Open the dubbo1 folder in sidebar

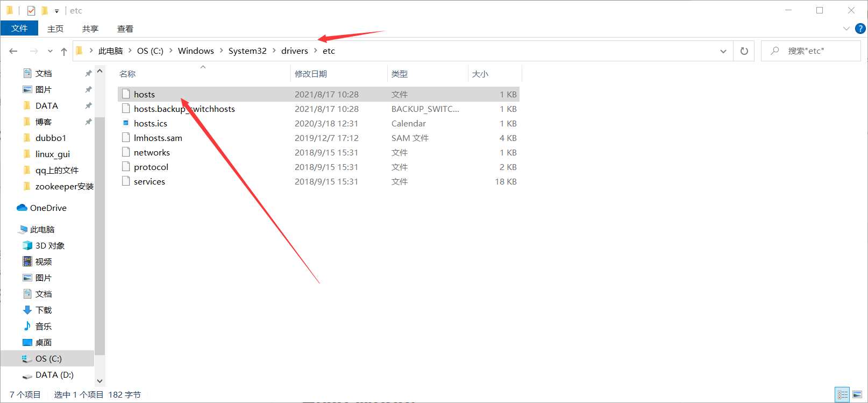pos(51,138)
